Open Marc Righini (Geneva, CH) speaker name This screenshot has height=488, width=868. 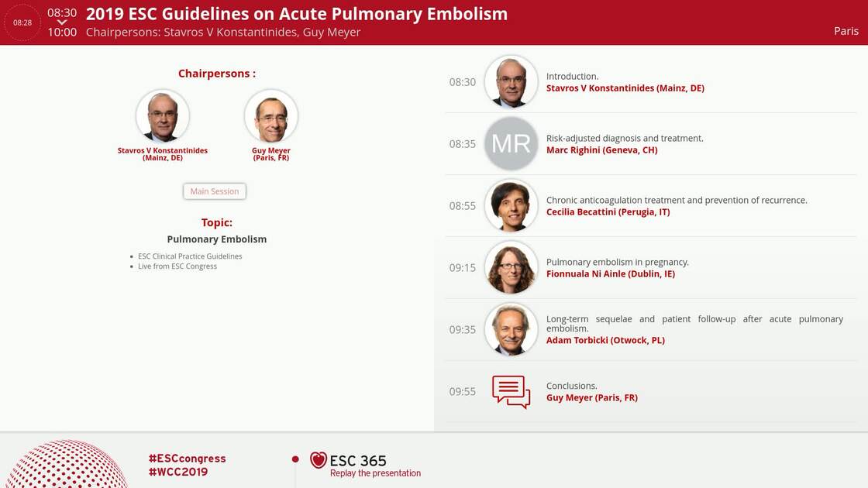tap(601, 150)
